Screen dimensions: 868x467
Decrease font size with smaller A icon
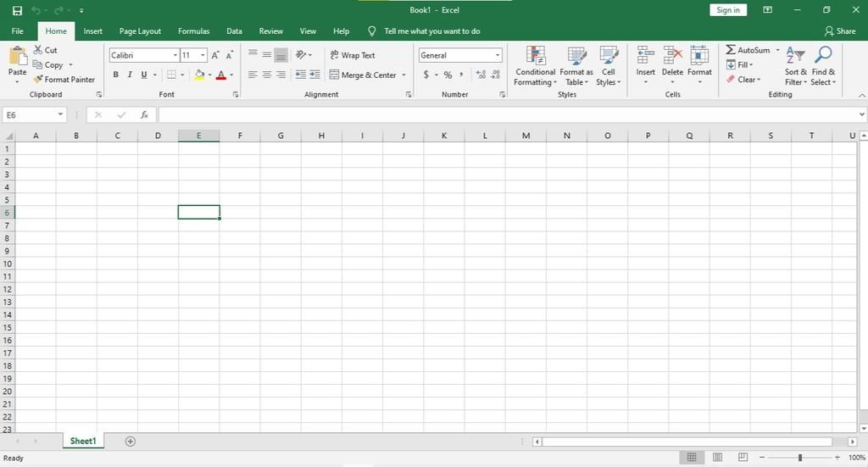click(x=229, y=55)
